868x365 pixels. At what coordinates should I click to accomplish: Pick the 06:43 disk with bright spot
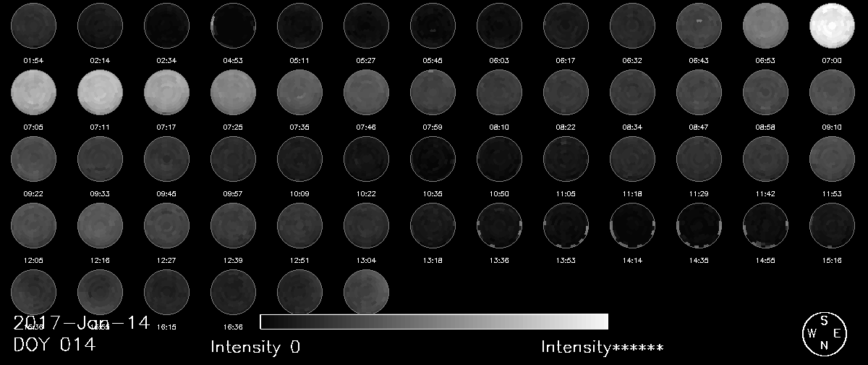pos(699,25)
